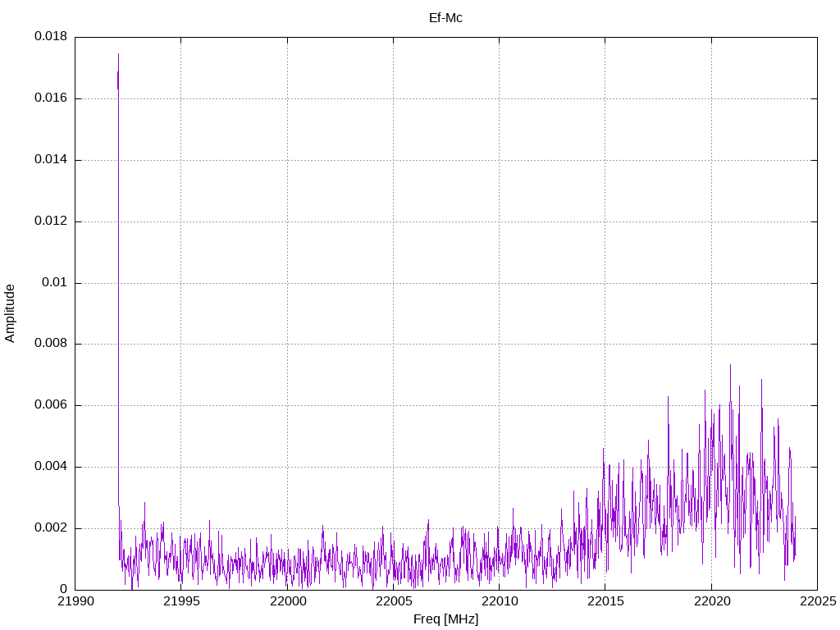Click the 0.002 y-axis tick label
840x630 pixels.
[x=50, y=528]
